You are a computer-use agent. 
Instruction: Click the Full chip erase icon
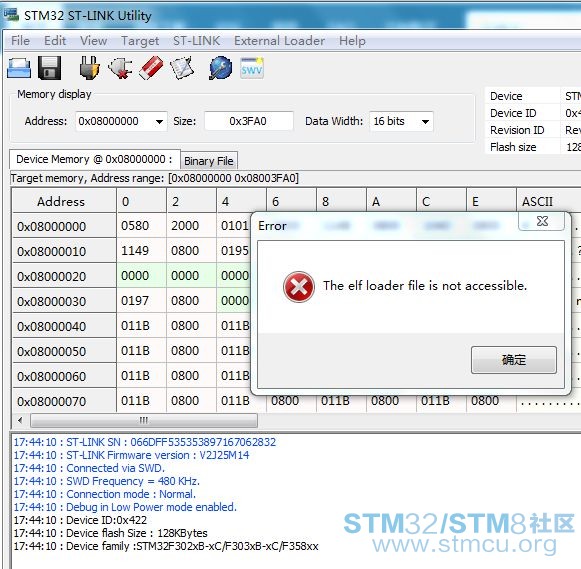point(151,68)
